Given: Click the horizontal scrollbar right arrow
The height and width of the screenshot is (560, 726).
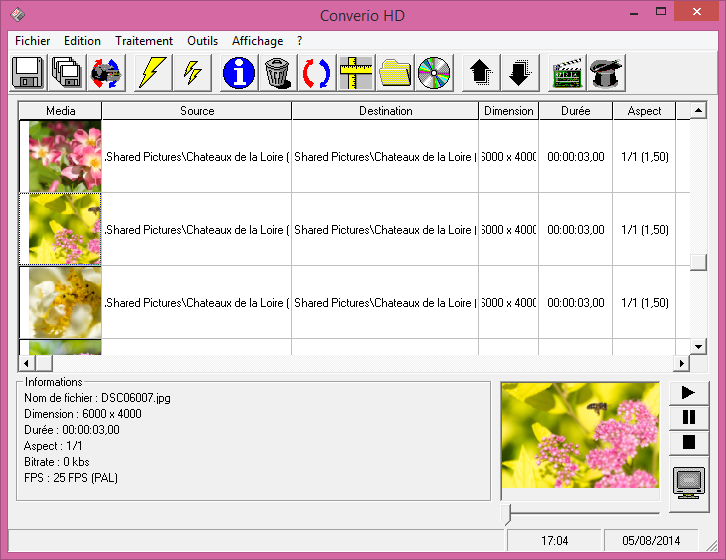Looking at the screenshot, I should [x=681, y=363].
